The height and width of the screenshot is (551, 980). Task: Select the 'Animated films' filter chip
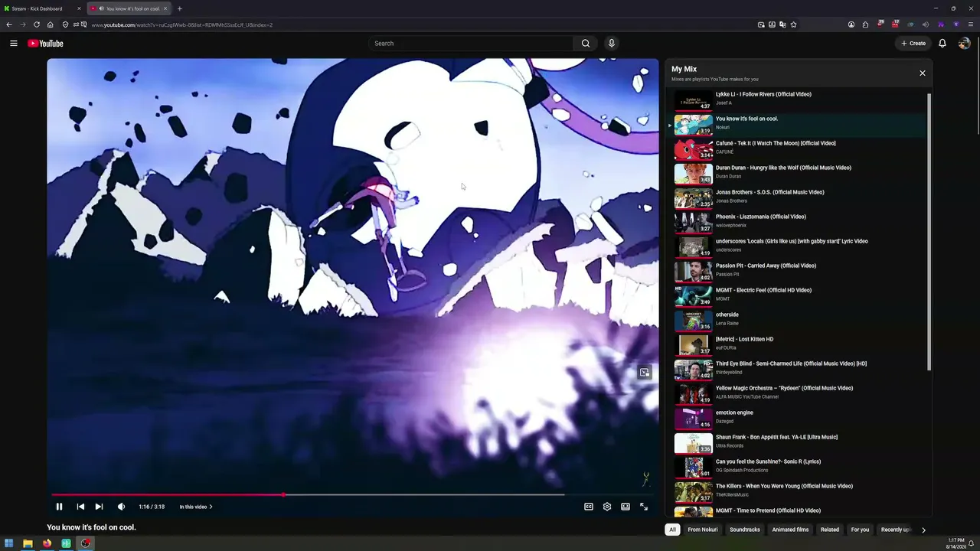(x=790, y=530)
